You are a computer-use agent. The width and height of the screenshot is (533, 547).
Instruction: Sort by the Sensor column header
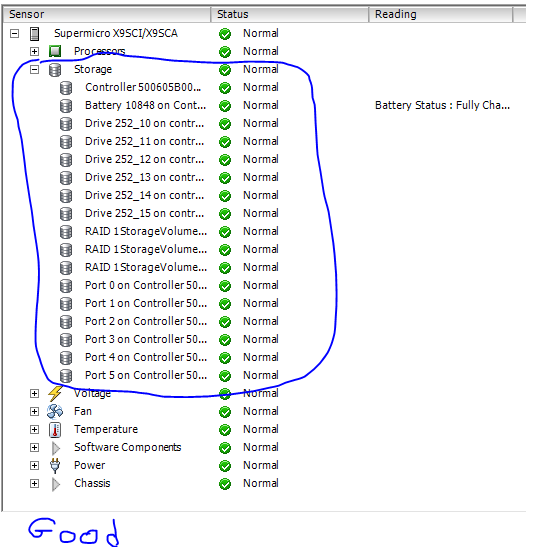click(x=107, y=14)
